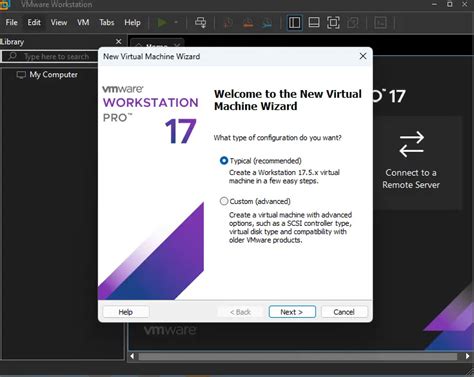Open the View menu
This screenshot has width=474, height=377.
tap(59, 23)
